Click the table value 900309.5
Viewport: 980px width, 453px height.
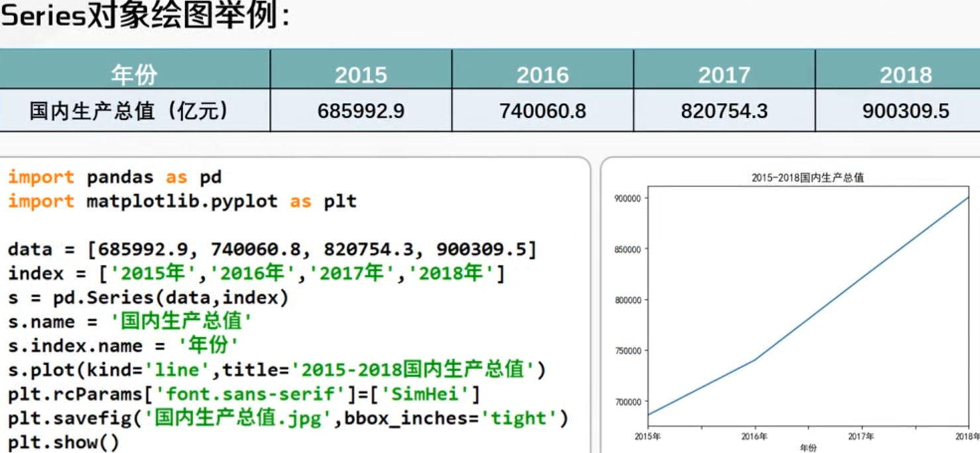coord(906,111)
